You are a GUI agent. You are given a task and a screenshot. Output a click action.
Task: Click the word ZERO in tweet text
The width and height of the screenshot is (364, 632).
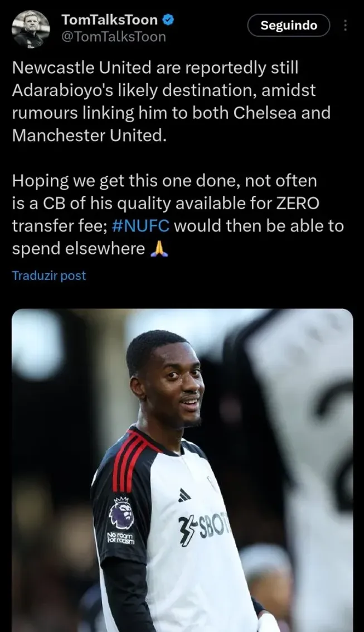pos(297,204)
